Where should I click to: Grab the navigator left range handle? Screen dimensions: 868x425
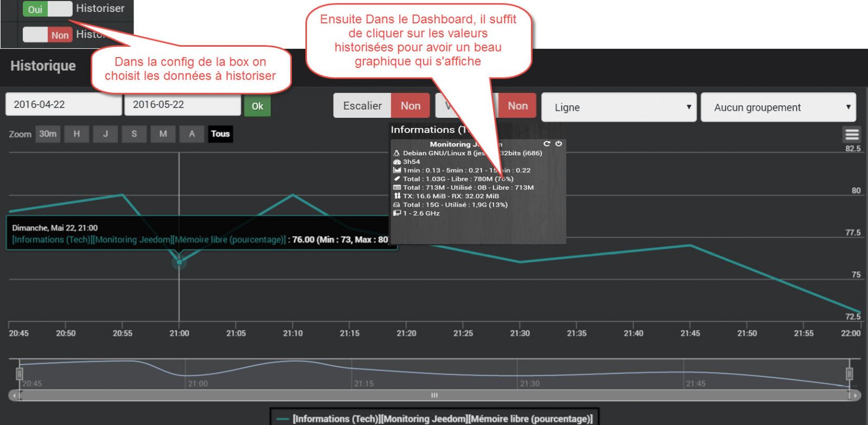tap(20, 373)
